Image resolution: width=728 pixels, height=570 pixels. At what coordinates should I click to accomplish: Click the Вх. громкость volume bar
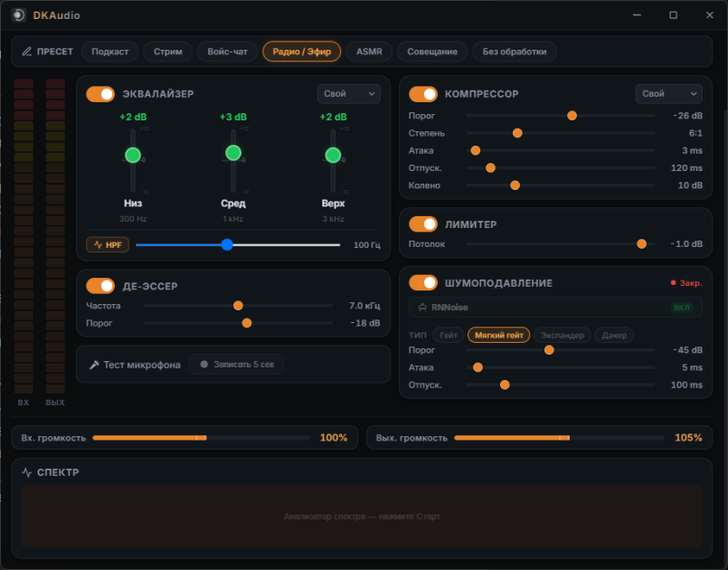pyautogui.click(x=201, y=438)
